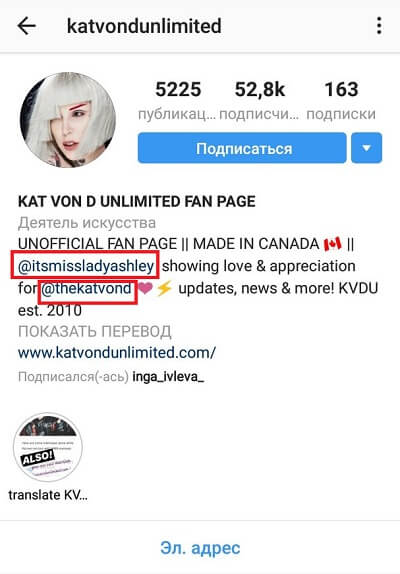Open the @thekatvond mention link

point(86,288)
